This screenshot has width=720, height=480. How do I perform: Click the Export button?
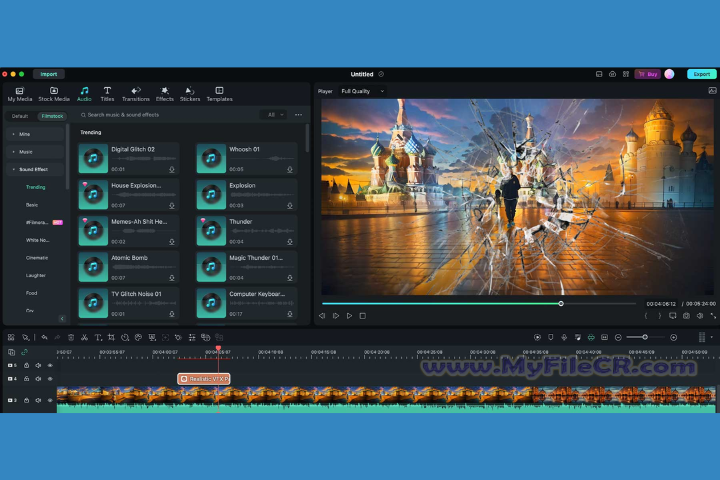701,74
